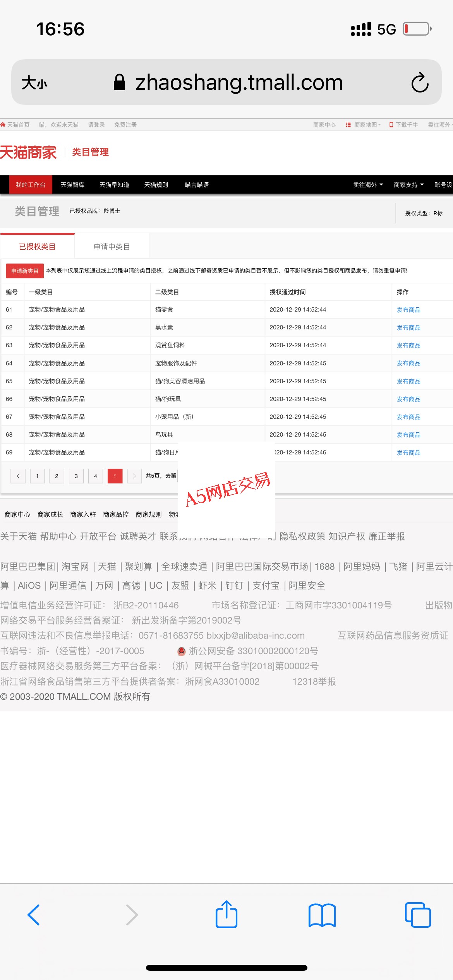Viewport: 453px width, 980px height.
Task: Open the Safari share sheet icon
Action: [226, 914]
